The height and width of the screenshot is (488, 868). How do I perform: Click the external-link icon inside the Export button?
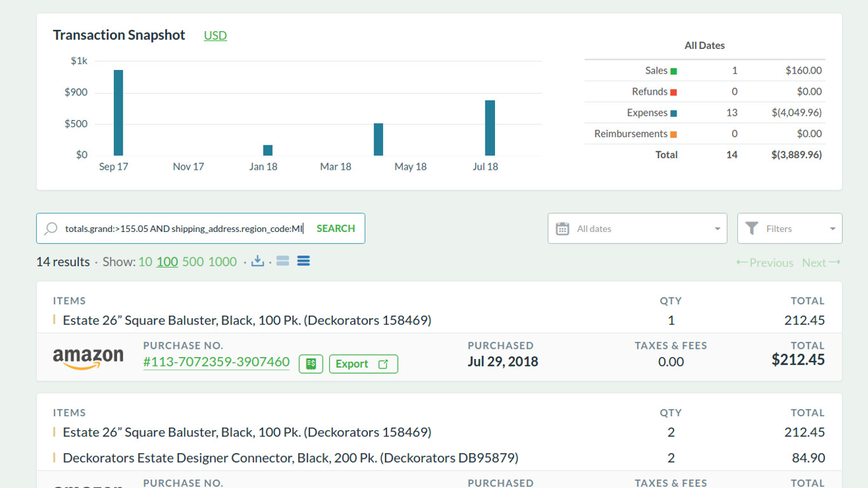tap(383, 363)
